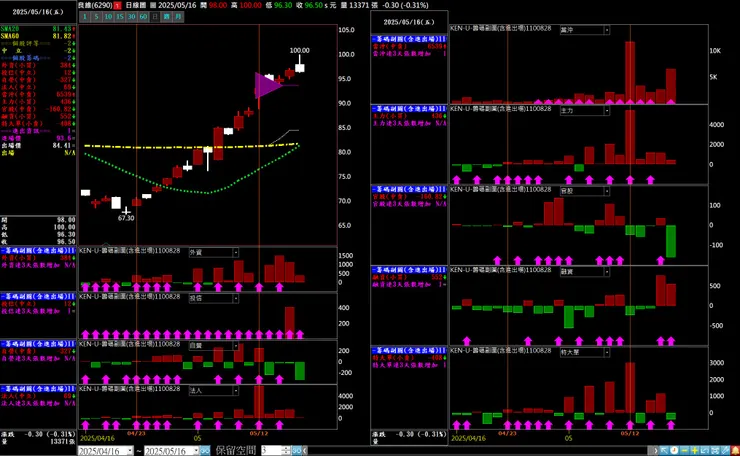Click the 出場價 84.41 row
Viewport: 740px width, 456px height.
pyautogui.click(x=38, y=145)
